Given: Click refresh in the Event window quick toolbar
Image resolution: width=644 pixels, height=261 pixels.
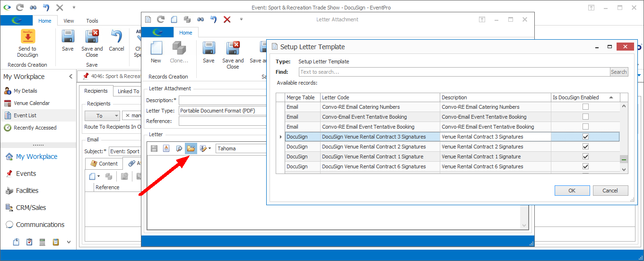Looking at the screenshot, I should [19, 8].
